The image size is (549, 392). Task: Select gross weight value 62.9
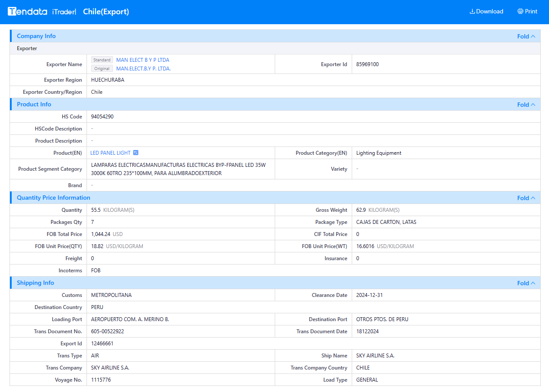361,210
